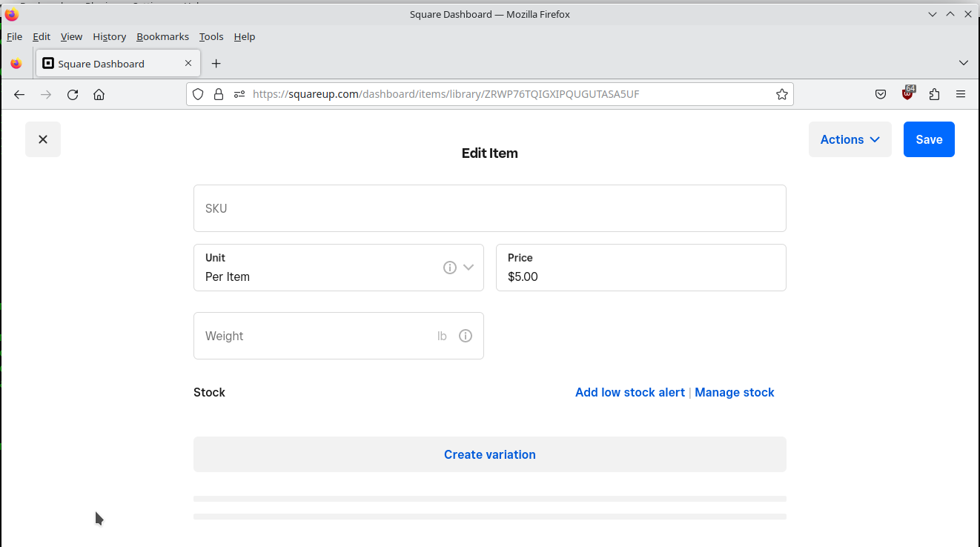The image size is (980, 547).
Task: Open the browser home page
Action: [x=99, y=94]
